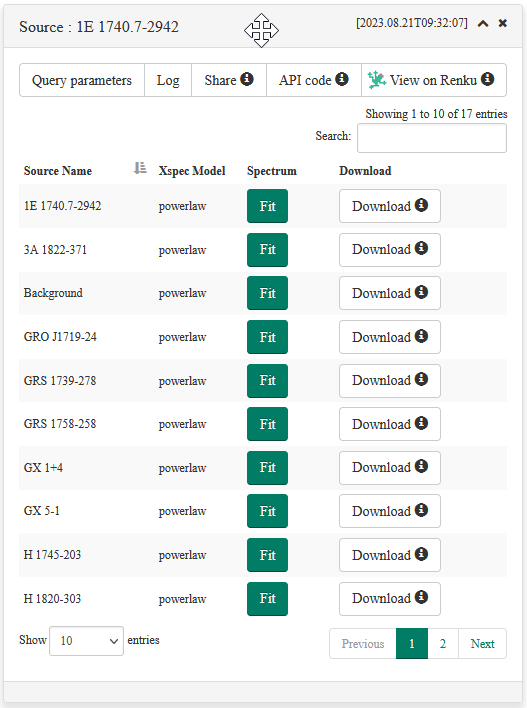
Task: Open View on Renku
Action: pyautogui.click(x=434, y=80)
